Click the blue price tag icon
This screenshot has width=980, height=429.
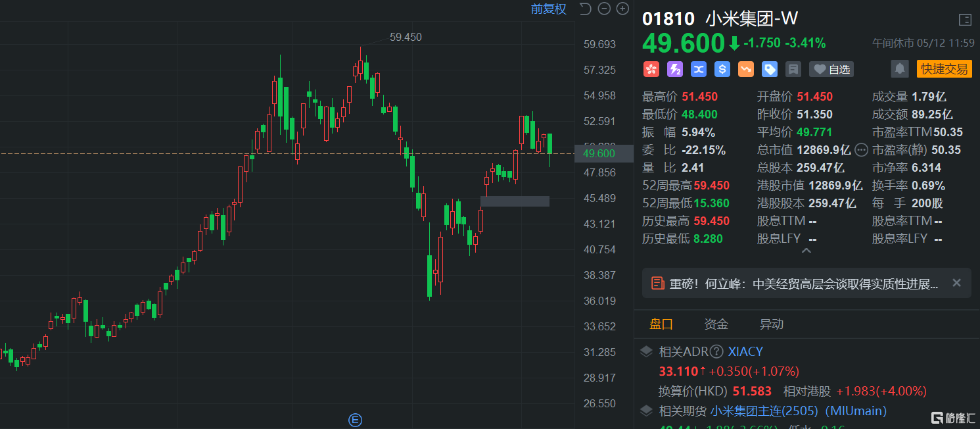(x=770, y=69)
